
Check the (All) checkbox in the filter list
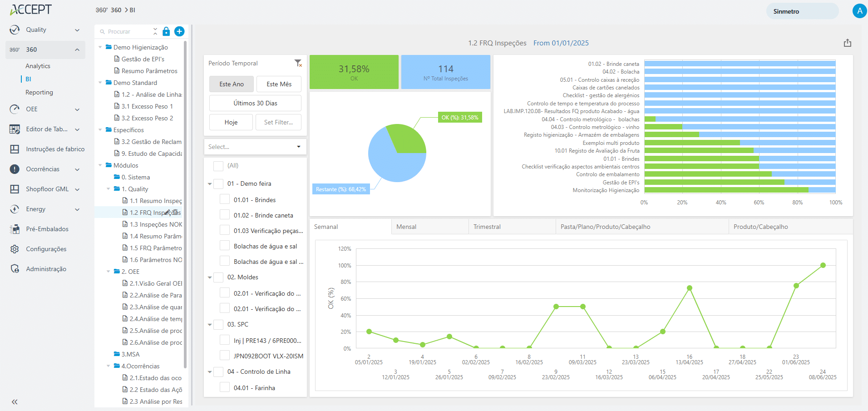[218, 166]
